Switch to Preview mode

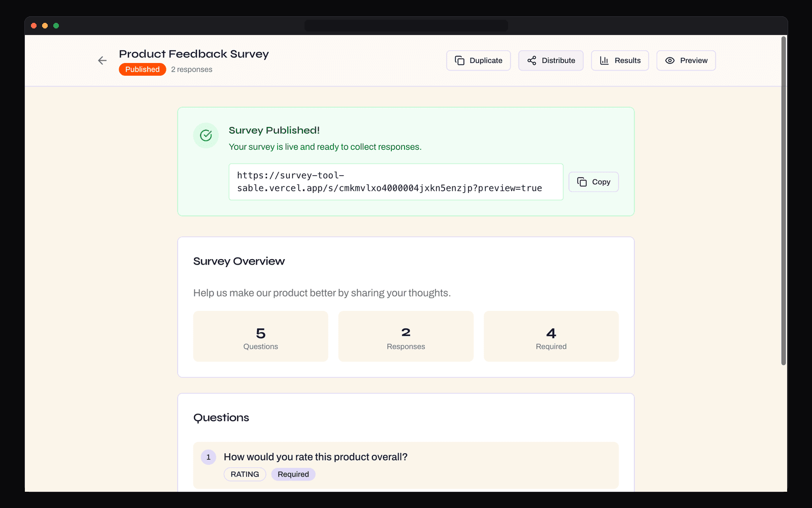tap(686, 60)
